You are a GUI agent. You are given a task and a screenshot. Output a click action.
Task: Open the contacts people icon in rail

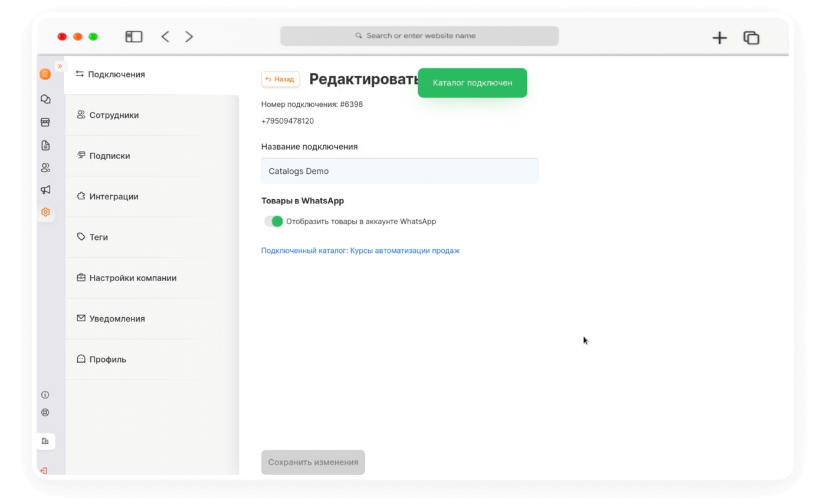tap(45, 167)
